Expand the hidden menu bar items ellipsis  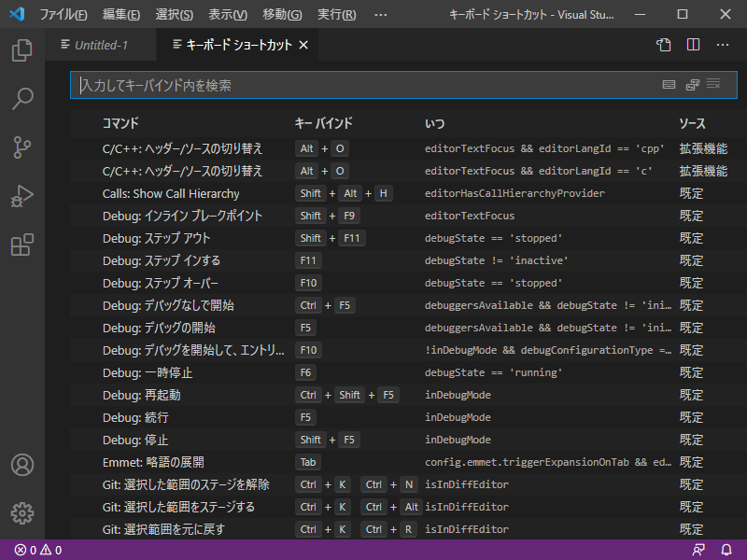pos(380,15)
